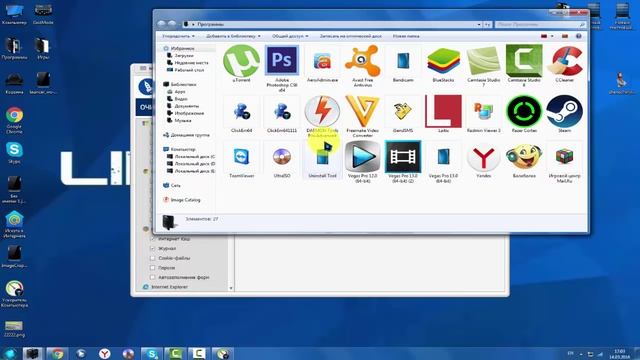Viewport: 640px width, 360px height.
Task: Click scrollbar down arrow in back window list
Action: pyautogui.click(x=231, y=288)
